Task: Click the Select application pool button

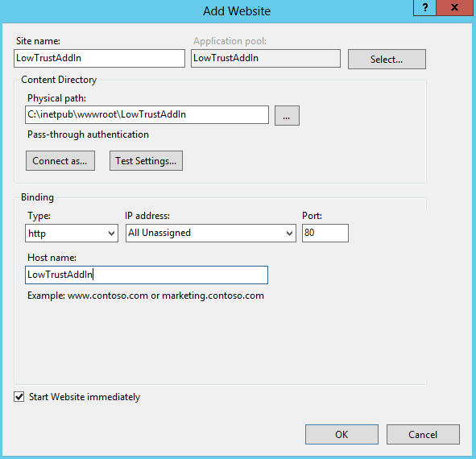Action: coord(387,60)
